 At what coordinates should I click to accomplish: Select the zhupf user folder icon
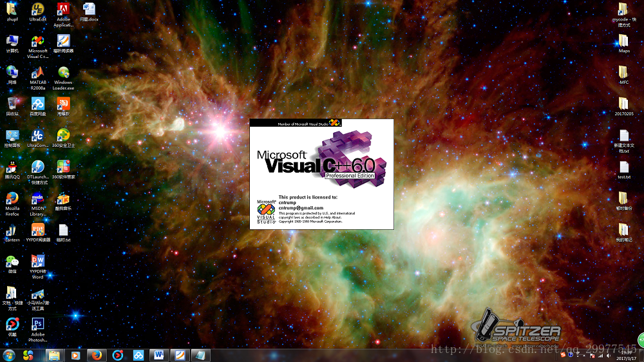pyautogui.click(x=12, y=12)
